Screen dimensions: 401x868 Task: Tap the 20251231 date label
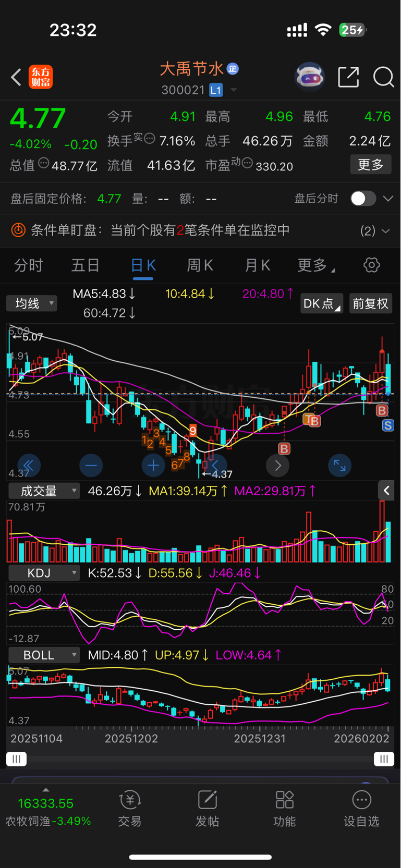click(260, 738)
